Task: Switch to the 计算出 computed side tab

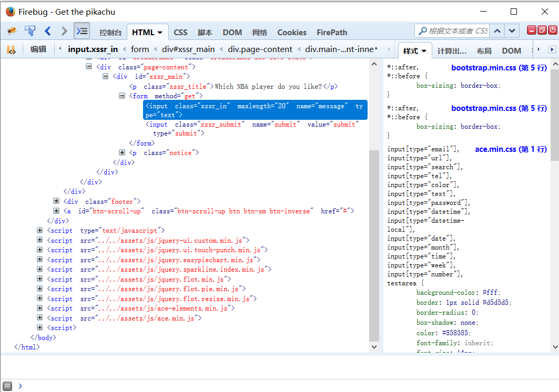Action: (x=452, y=51)
